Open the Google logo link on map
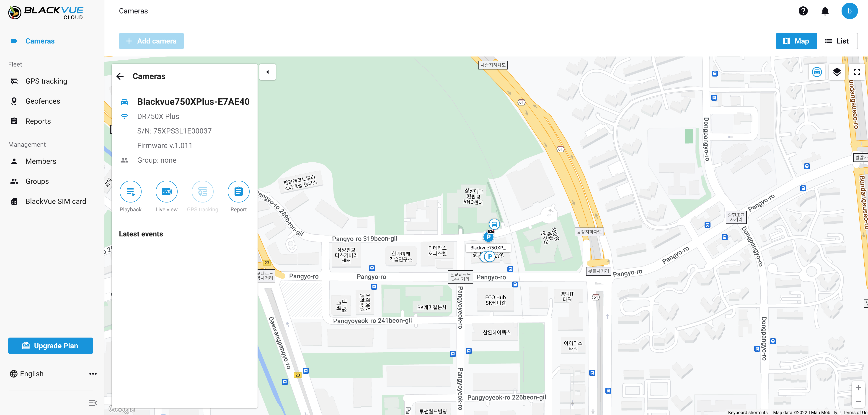The image size is (868, 415). (122, 409)
